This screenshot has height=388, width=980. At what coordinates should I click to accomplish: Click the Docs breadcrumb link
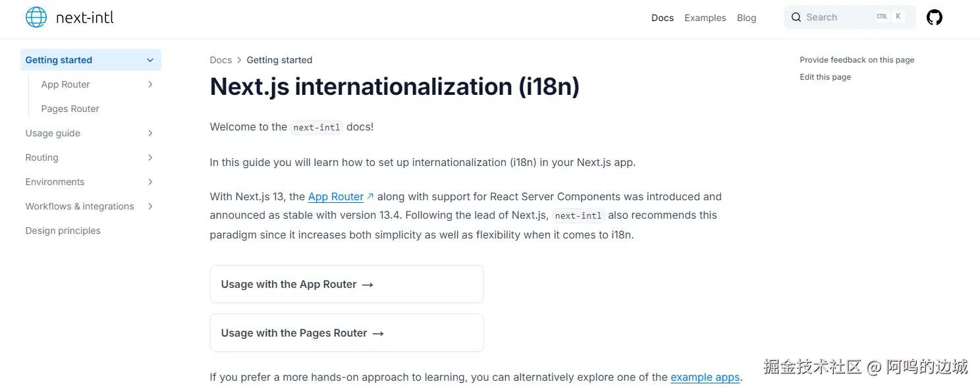click(x=221, y=60)
